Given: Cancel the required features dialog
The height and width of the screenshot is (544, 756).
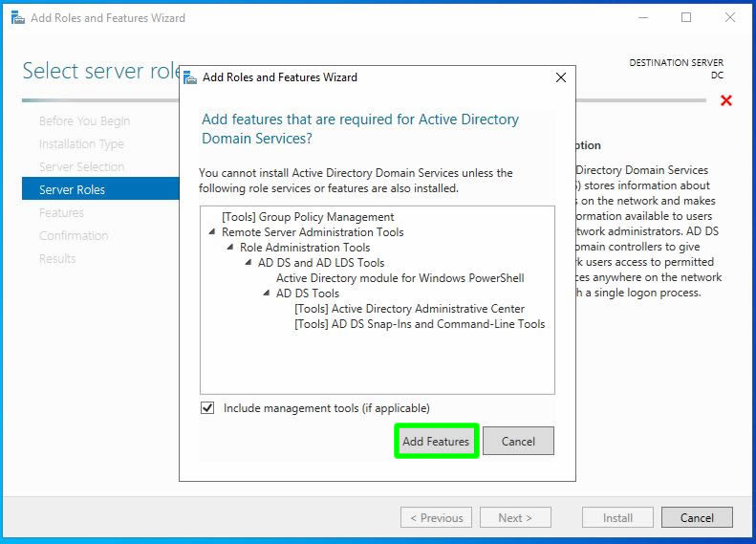Looking at the screenshot, I should 518,441.
